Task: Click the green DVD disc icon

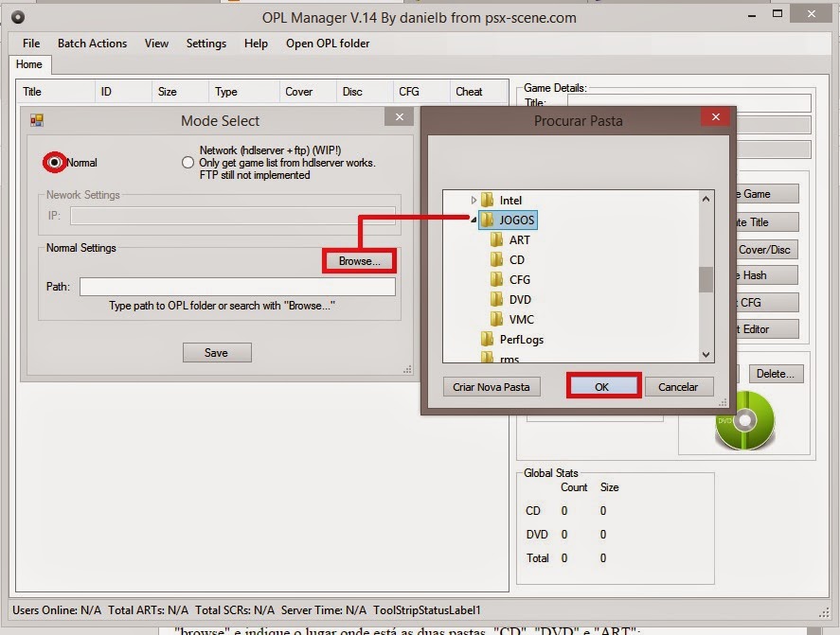Action: click(x=747, y=420)
